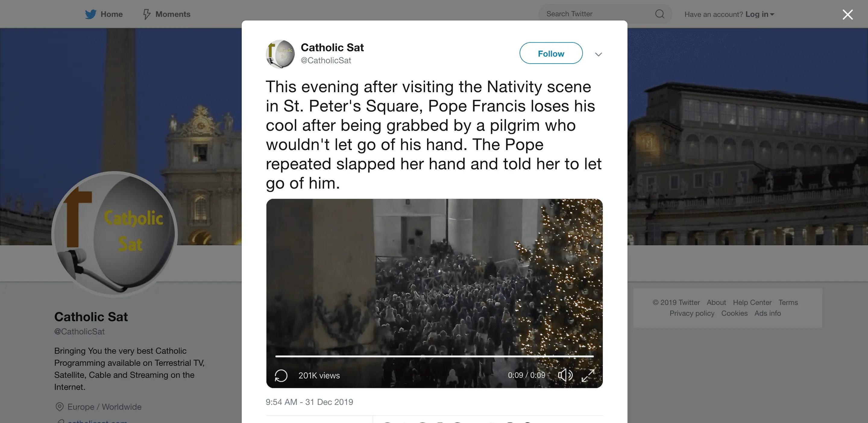The height and width of the screenshot is (423, 868).
Task: Seek on the video progress bar
Action: pos(434,356)
